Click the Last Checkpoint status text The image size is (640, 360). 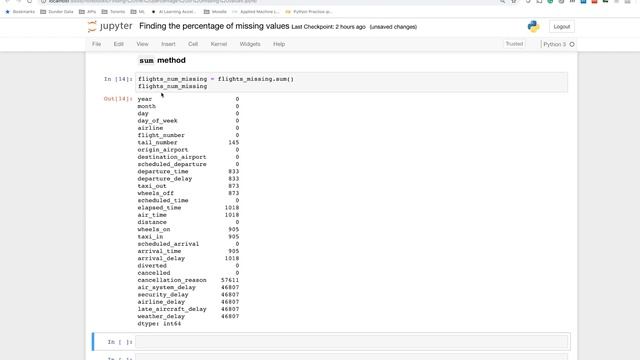coord(328,27)
